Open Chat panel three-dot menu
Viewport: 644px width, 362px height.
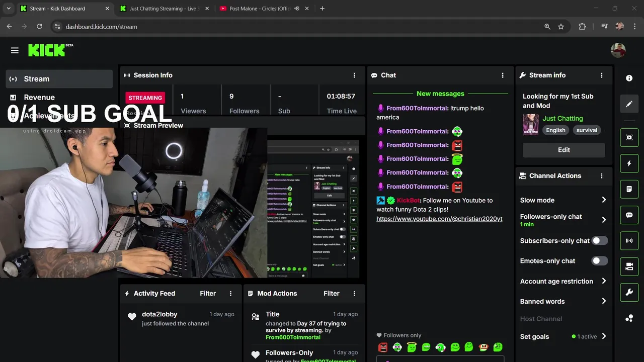click(x=502, y=75)
